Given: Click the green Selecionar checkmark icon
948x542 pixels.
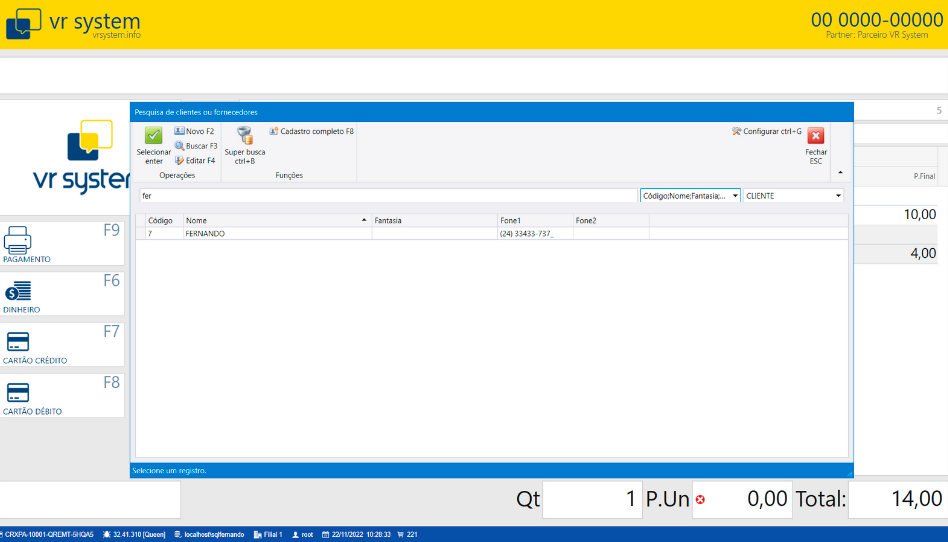Looking at the screenshot, I should 153,136.
